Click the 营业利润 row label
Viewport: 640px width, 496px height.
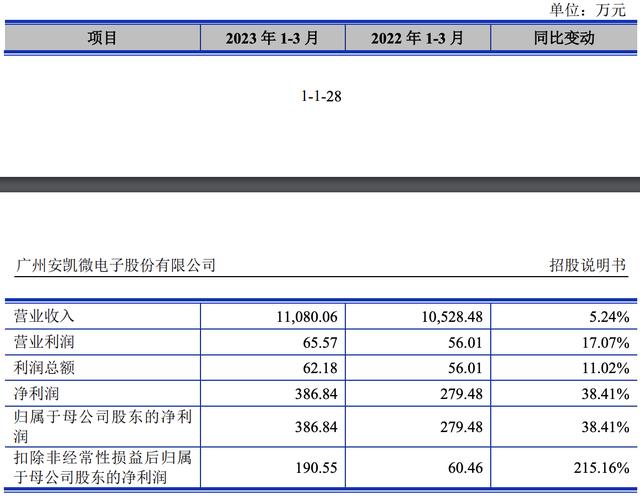(44, 342)
